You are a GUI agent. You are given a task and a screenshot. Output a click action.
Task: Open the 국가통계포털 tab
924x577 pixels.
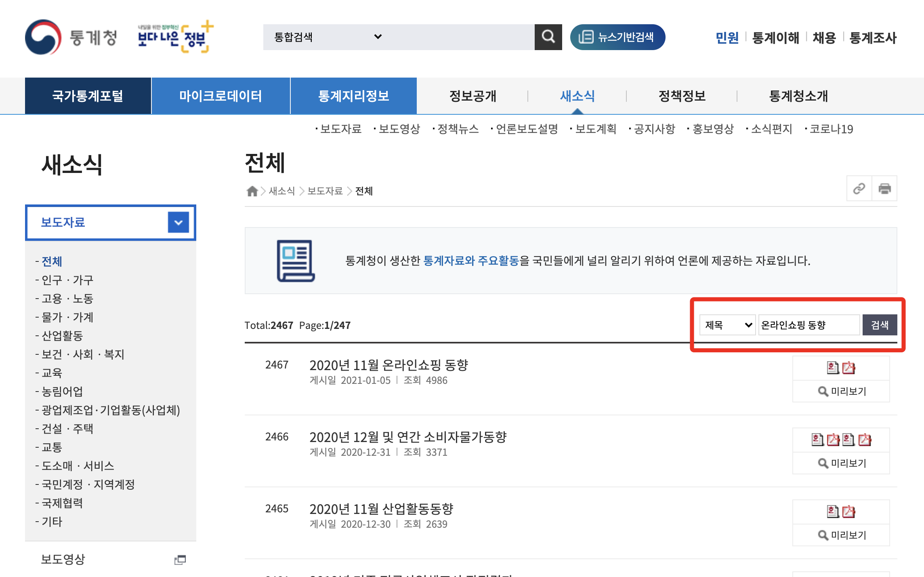88,96
